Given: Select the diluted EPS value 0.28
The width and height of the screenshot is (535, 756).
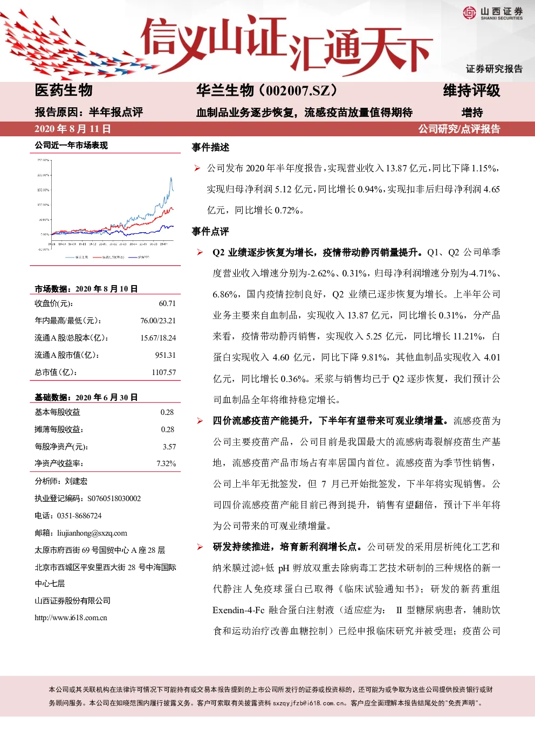Looking at the screenshot, I should [x=168, y=429].
